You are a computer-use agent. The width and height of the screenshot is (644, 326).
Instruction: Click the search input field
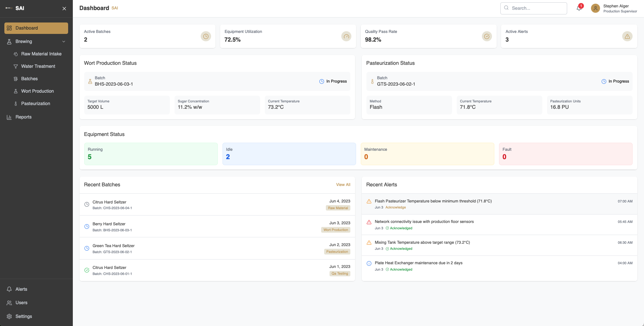tap(534, 8)
